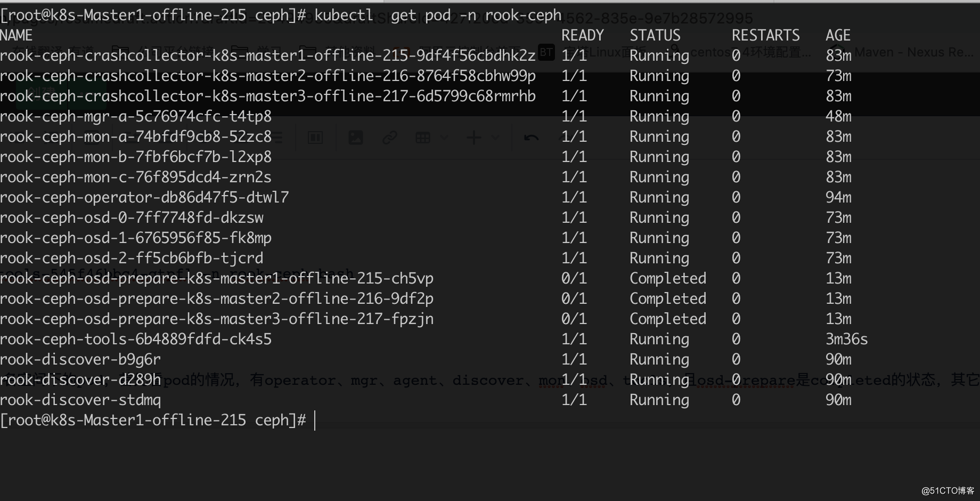This screenshot has width=980, height=501.
Task: Click the faint hyperlink toolbar icon
Action: click(389, 138)
